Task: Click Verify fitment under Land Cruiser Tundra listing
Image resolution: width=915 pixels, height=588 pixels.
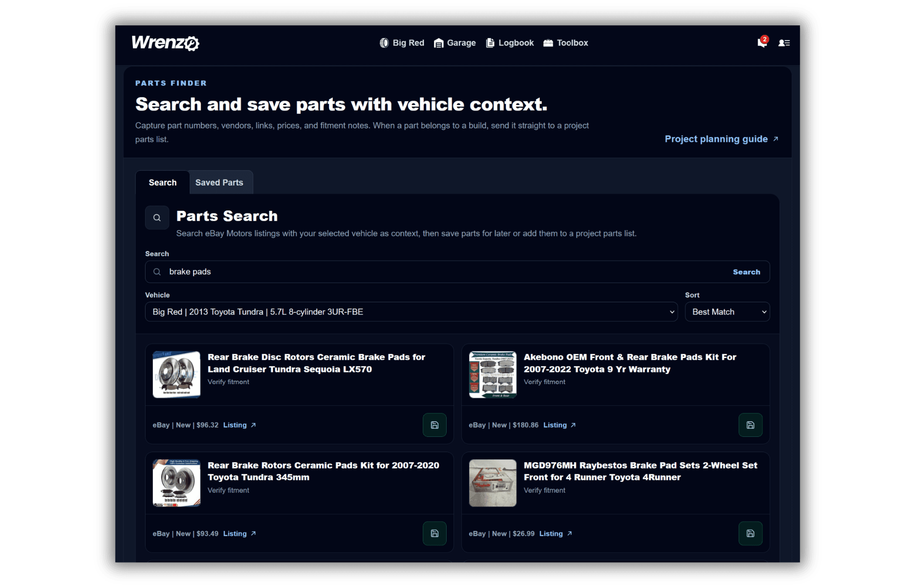Action: (228, 382)
